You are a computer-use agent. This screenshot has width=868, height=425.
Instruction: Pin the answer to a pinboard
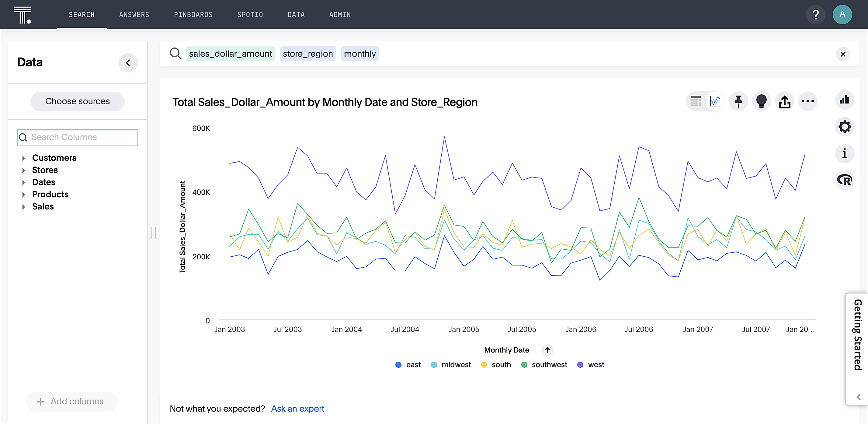[x=738, y=101]
